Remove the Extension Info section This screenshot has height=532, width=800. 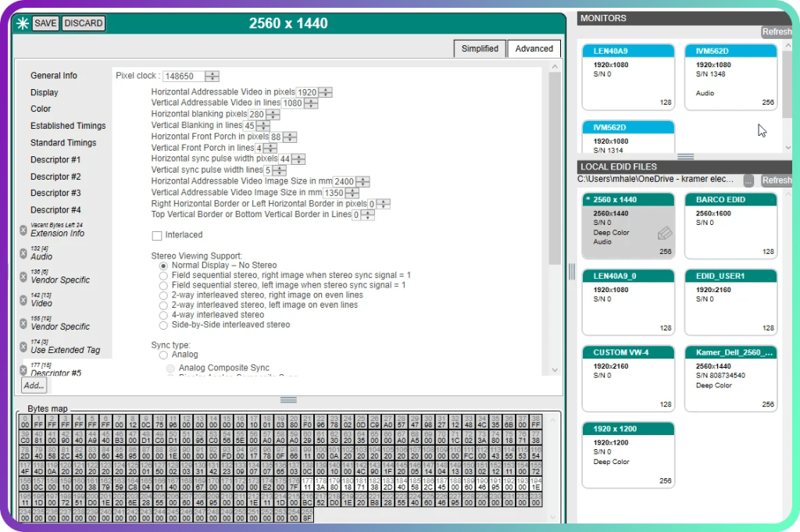point(23,230)
